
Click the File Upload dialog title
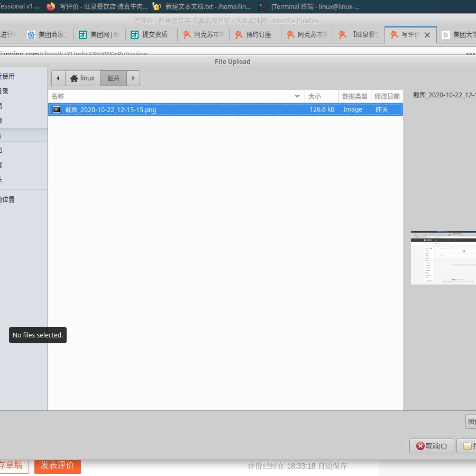pos(233,62)
